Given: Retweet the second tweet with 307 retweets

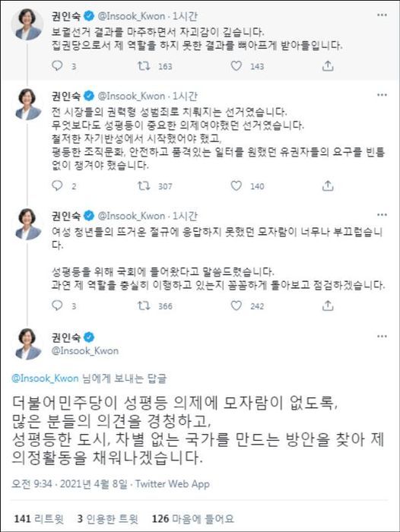Looking at the screenshot, I should click(x=143, y=185).
